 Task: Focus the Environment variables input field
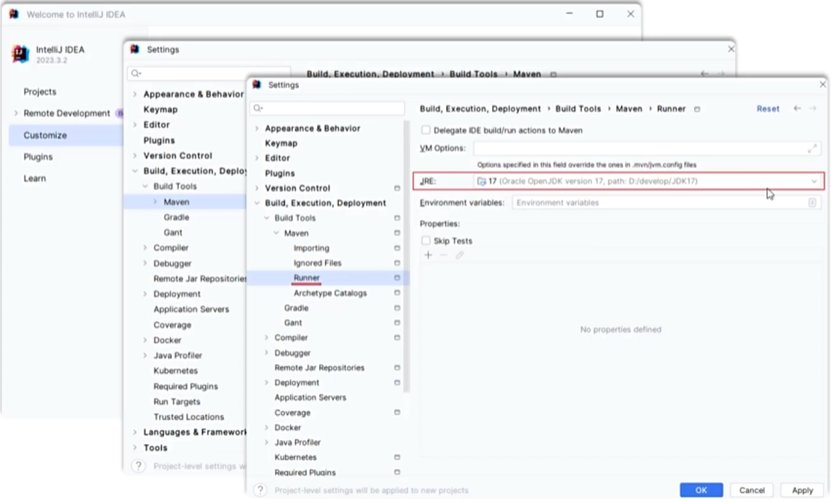(x=666, y=202)
